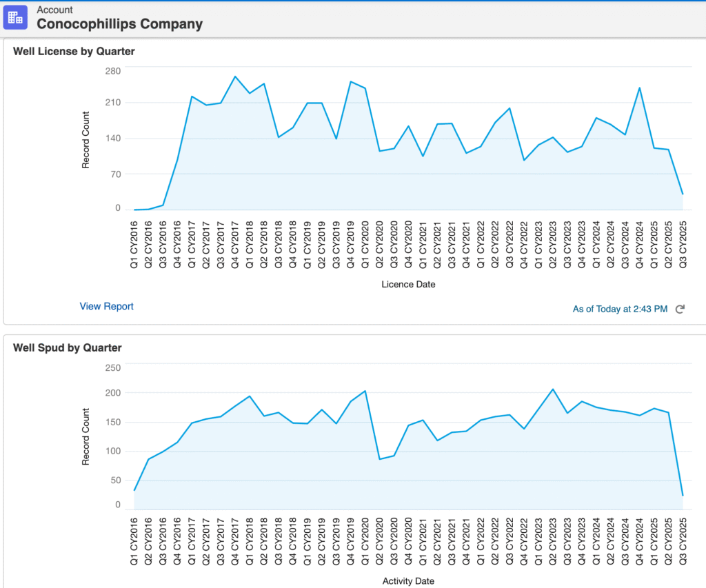Click the 70 value on license chart axis
The width and height of the screenshot is (706, 588).
116,174
